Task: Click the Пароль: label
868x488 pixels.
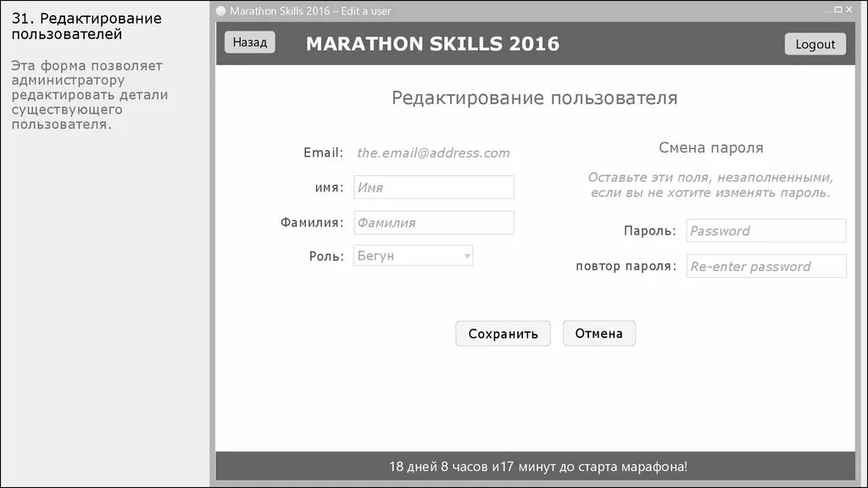Action: click(x=650, y=230)
